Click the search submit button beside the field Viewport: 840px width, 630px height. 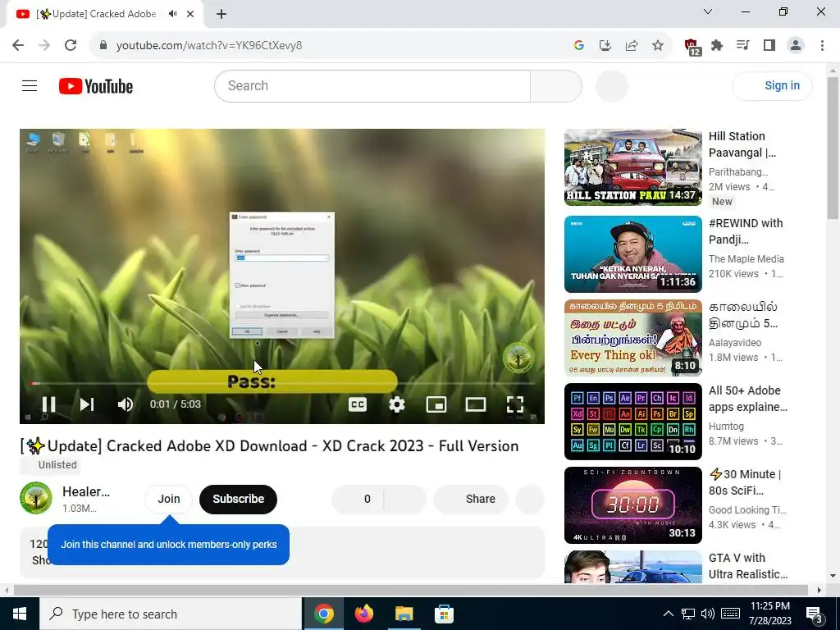click(x=556, y=85)
